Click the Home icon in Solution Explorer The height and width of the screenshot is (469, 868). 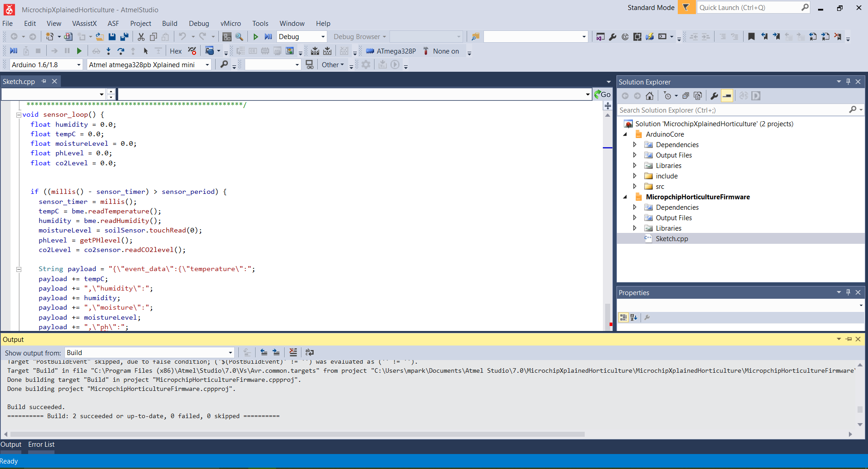[x=650, y=96]
